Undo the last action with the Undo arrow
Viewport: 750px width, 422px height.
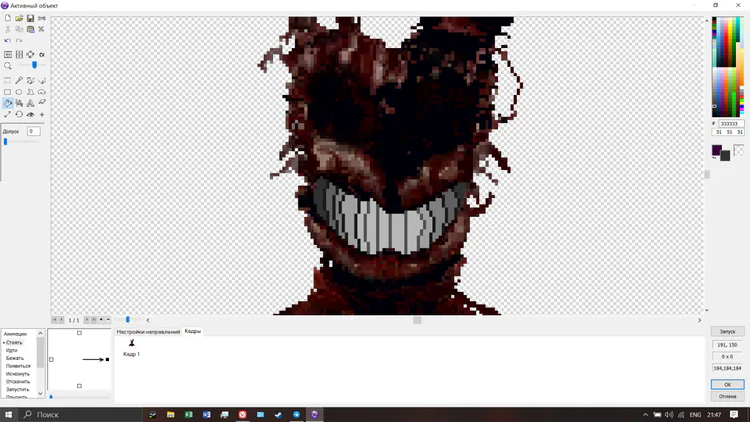tap(8, 41)
